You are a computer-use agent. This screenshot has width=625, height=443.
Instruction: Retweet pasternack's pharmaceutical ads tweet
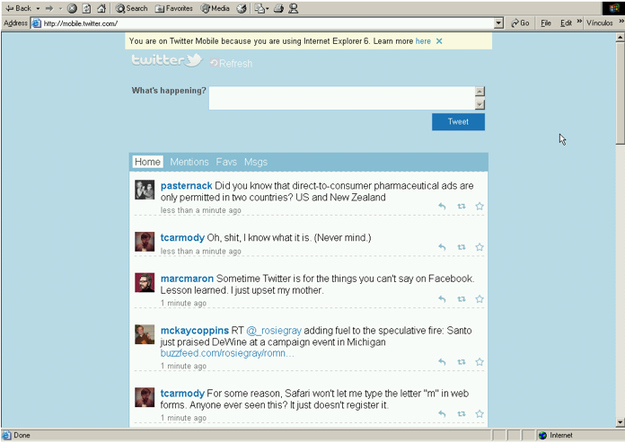coord(461,206)
